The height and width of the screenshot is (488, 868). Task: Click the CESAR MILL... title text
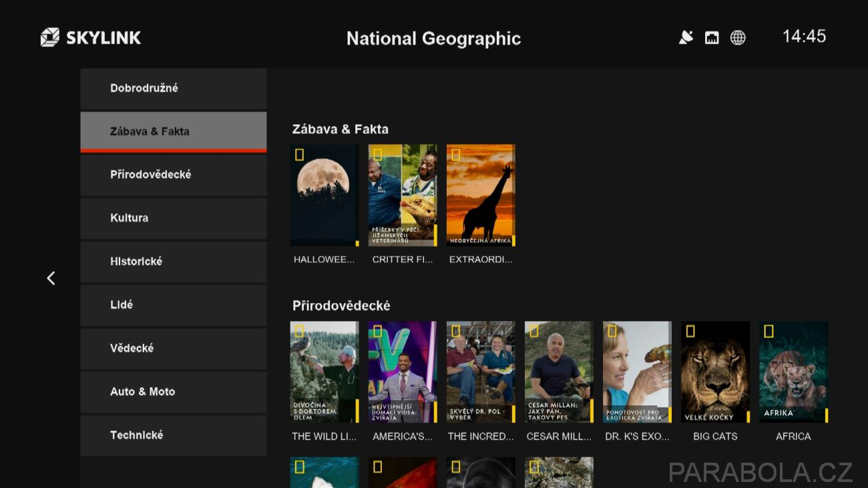(x=559, y=437)
